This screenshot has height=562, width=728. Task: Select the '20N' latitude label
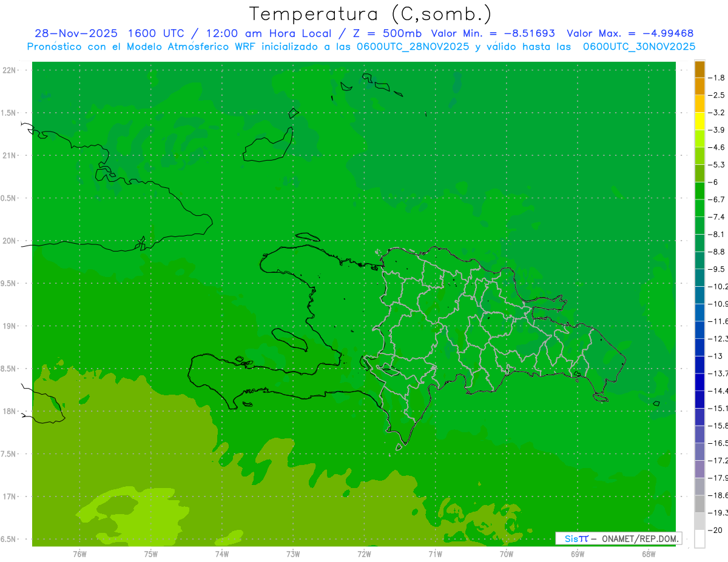point(10,241)
